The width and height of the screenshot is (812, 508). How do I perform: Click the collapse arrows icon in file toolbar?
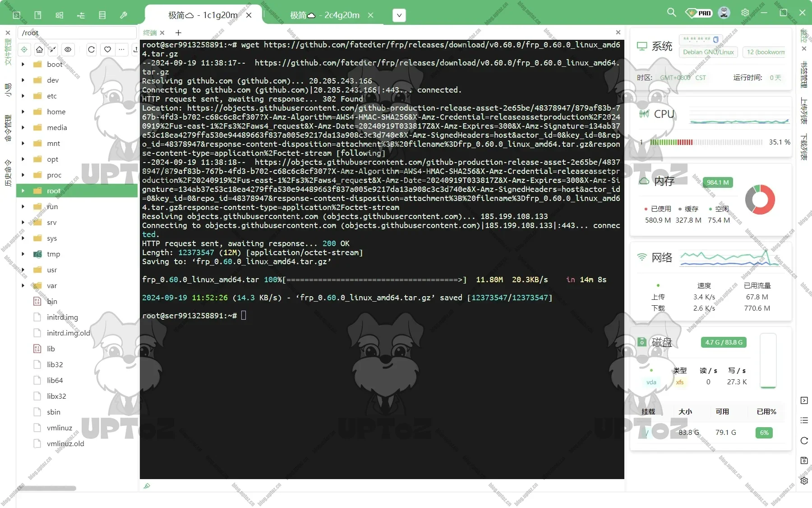53,49
